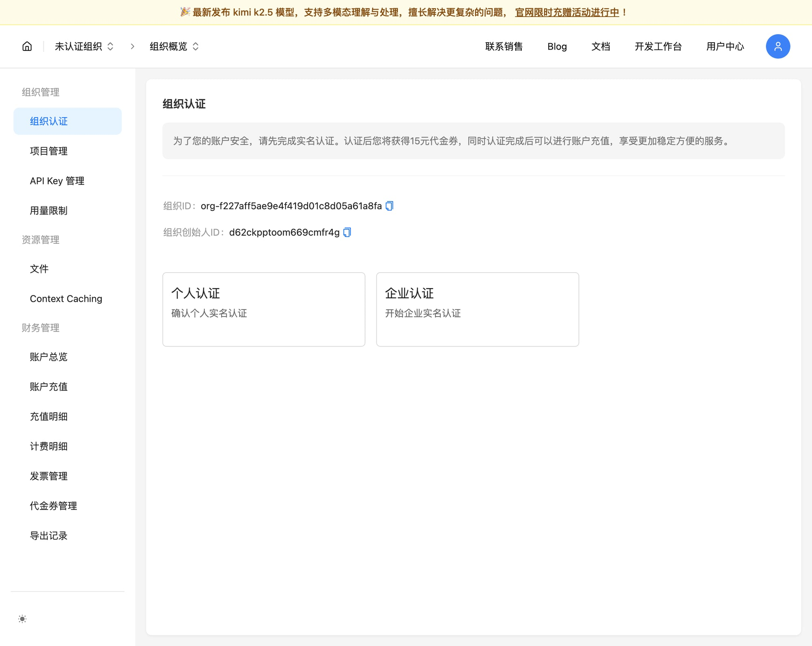Open 账户充值 under 财务管理
Screen dimensions: 812x646
49,387
